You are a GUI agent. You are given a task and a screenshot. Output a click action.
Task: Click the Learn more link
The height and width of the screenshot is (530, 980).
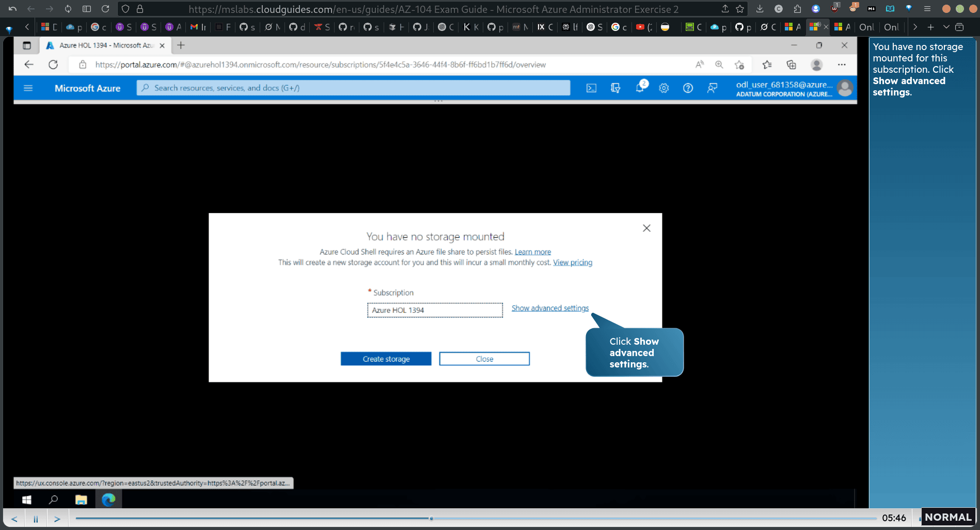pos(533,252)
